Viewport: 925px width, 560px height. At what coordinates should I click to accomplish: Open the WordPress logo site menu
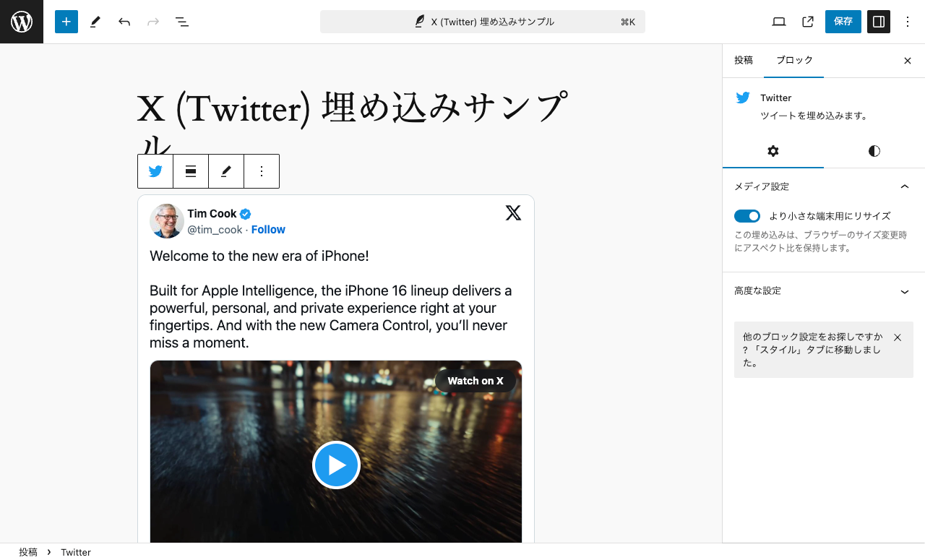(22, 22)
